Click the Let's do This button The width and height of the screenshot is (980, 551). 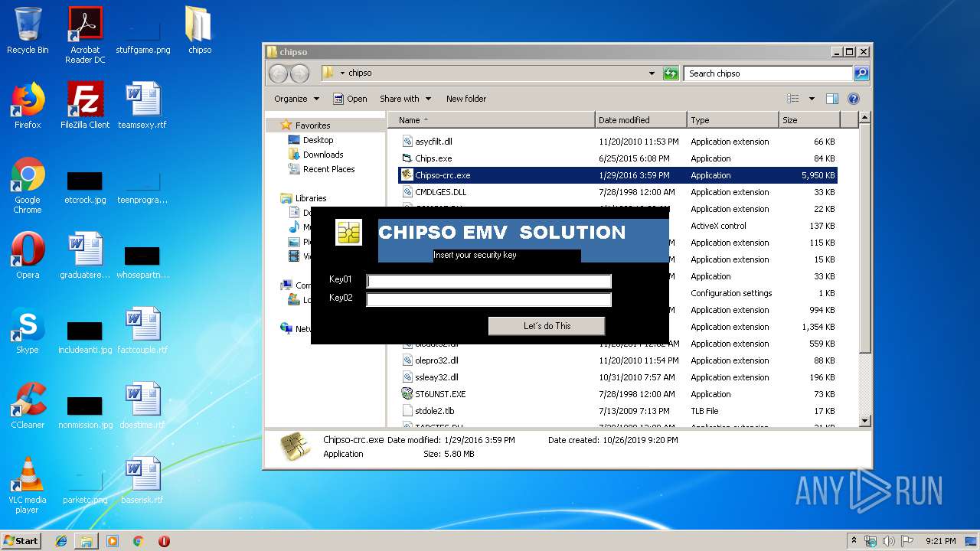tap(547, 326)
